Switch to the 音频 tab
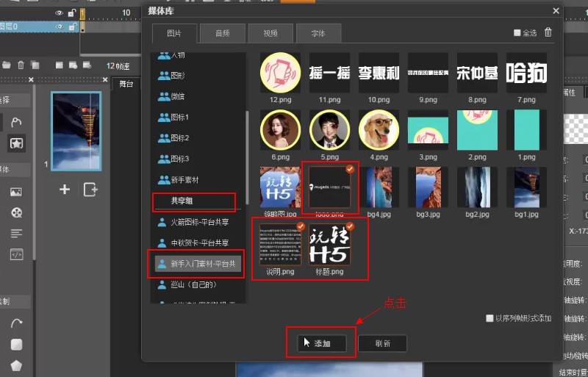 (x=223, y=33)
